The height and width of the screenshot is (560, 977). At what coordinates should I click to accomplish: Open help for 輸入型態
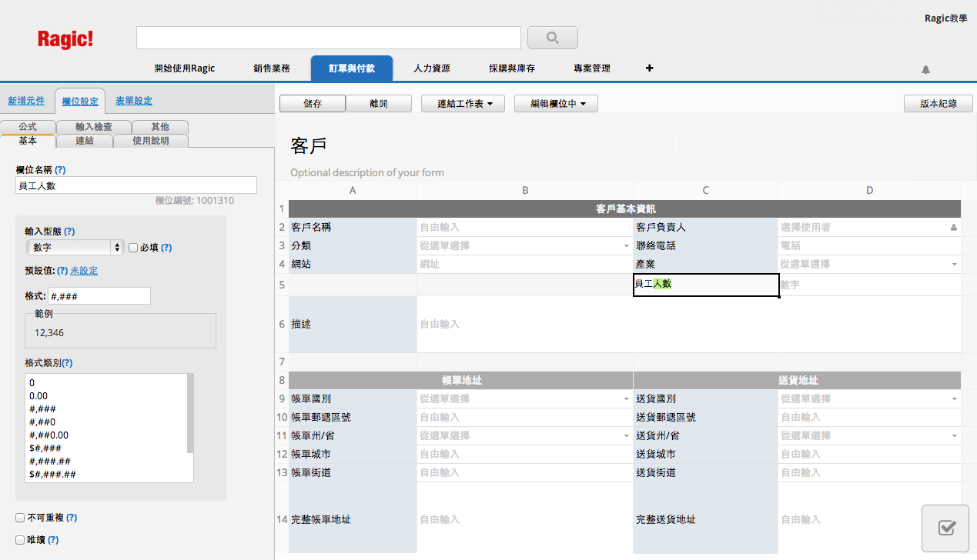tap(69, 231)
